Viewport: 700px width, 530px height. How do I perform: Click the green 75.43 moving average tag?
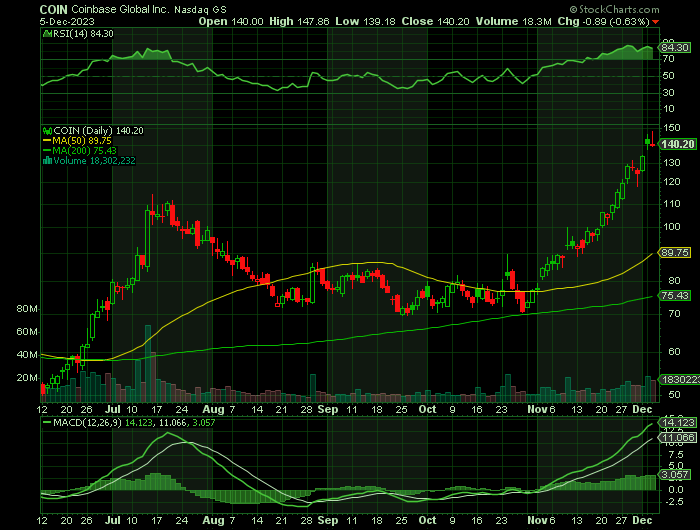point(675,296)
